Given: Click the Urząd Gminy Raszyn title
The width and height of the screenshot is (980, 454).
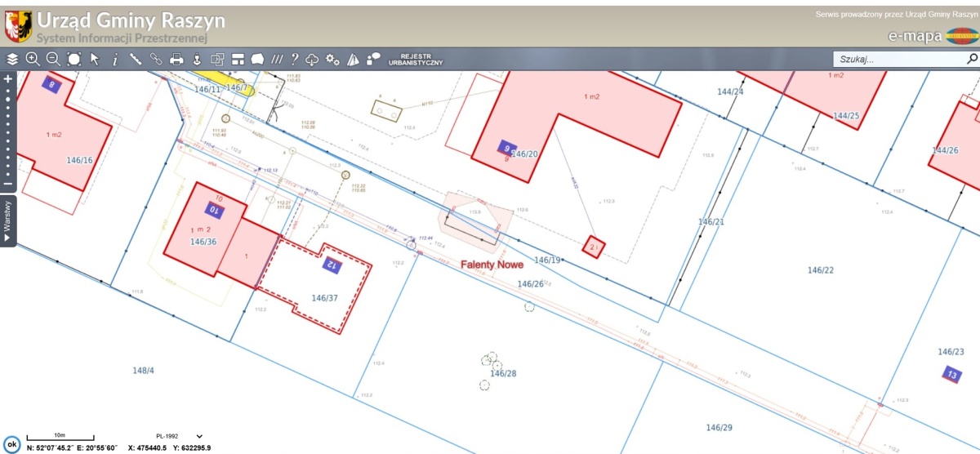Looking at the screenshot, I should click(x=131, y=20).
